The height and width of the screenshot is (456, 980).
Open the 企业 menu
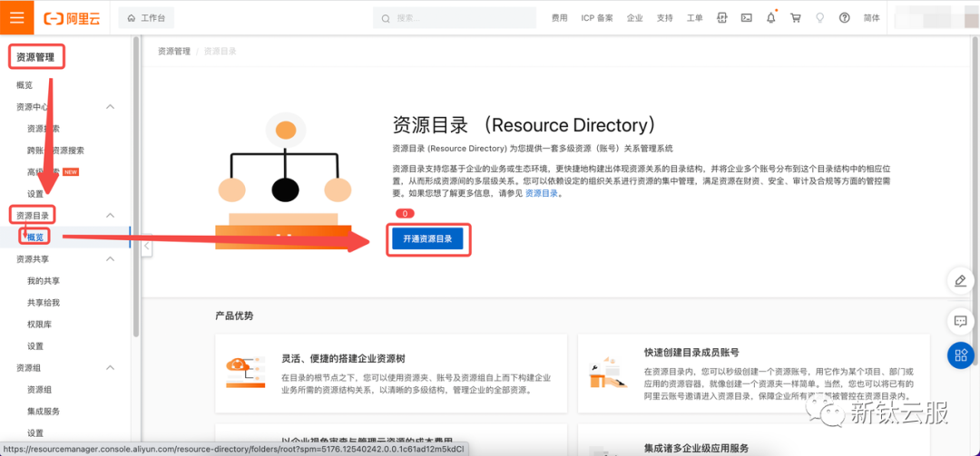(x=635, y=18)
